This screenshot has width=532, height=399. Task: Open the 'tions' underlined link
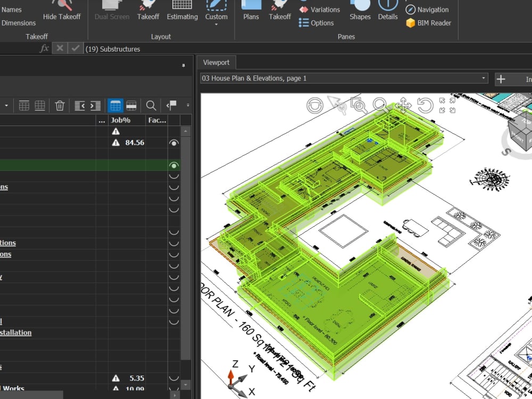click(x=8, y=243)
